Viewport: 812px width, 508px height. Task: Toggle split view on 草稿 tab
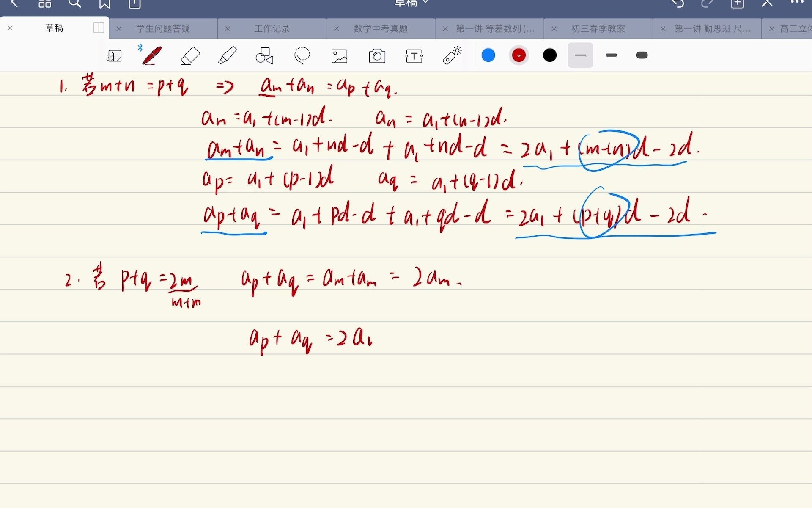(x=98, y=28)
